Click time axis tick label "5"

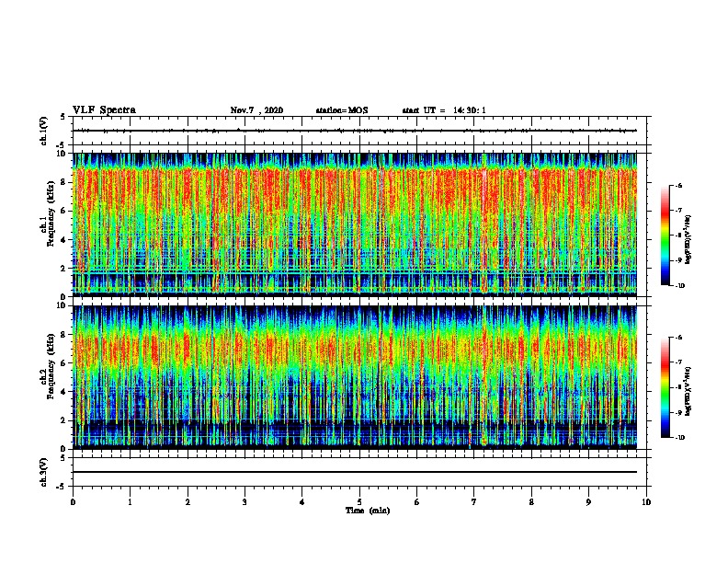tap(359, 501)
